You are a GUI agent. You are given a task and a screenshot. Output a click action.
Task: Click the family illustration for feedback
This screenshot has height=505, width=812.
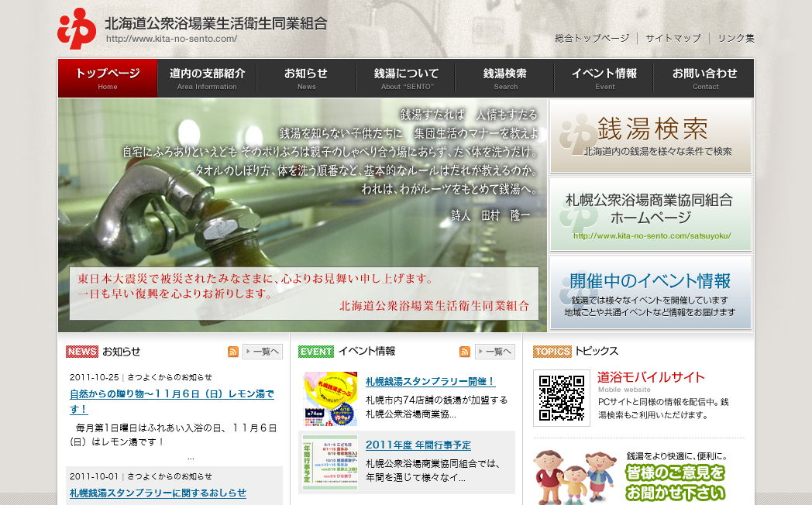tap(576, 477)
